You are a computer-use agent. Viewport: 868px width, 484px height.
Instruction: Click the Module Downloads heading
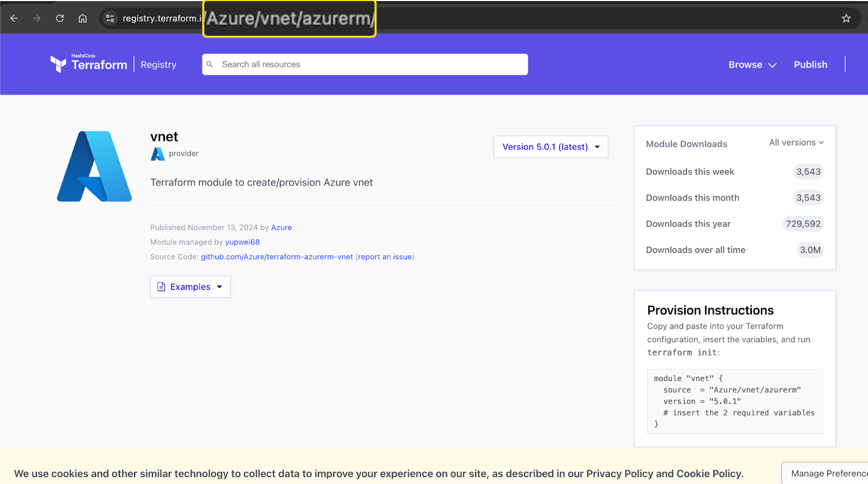tap(686, 144)
